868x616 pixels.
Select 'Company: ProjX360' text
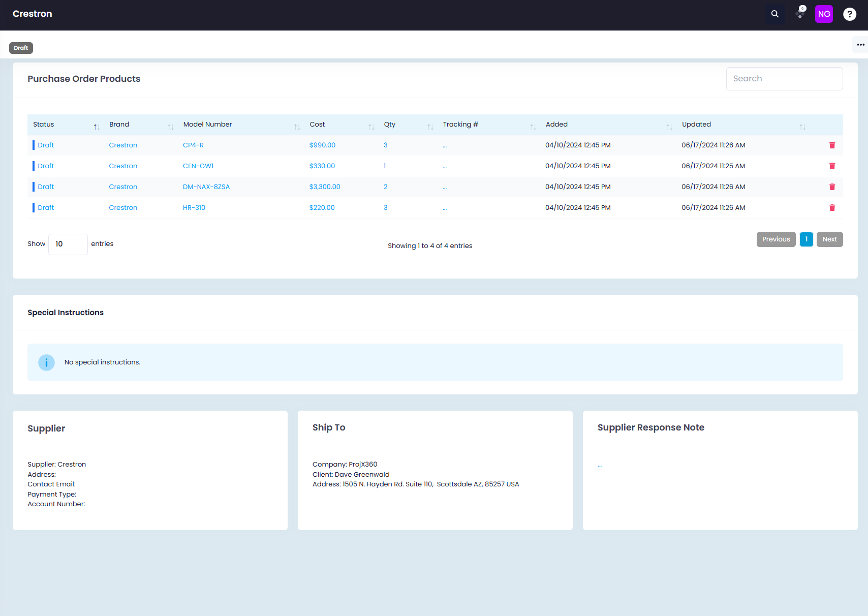(x=345, y=465)
